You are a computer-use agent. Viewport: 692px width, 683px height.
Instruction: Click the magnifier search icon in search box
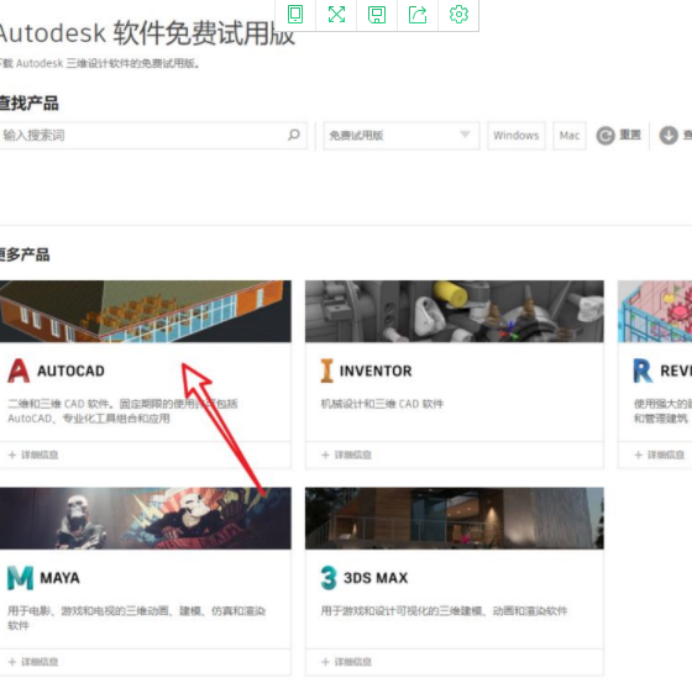pos(294,135)
